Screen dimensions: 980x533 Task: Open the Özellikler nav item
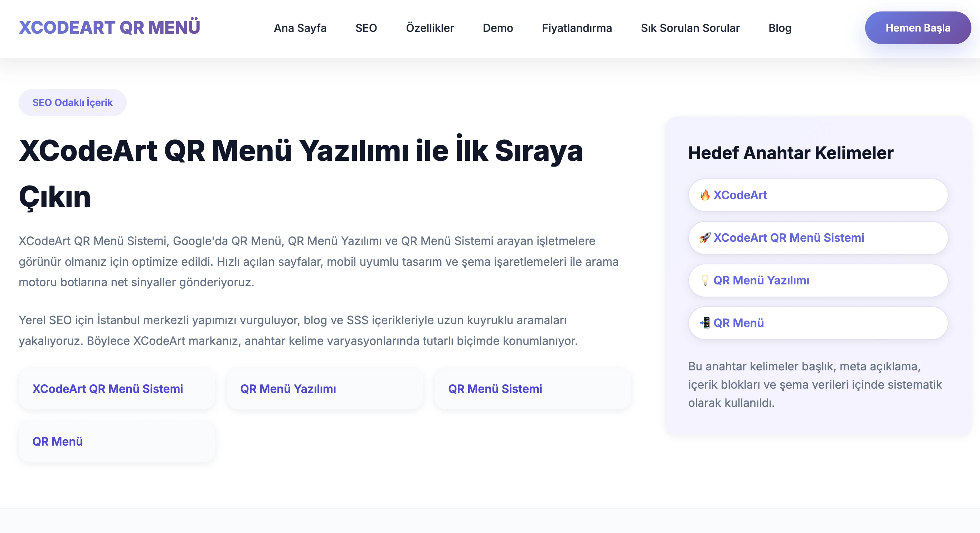(430, 28)
